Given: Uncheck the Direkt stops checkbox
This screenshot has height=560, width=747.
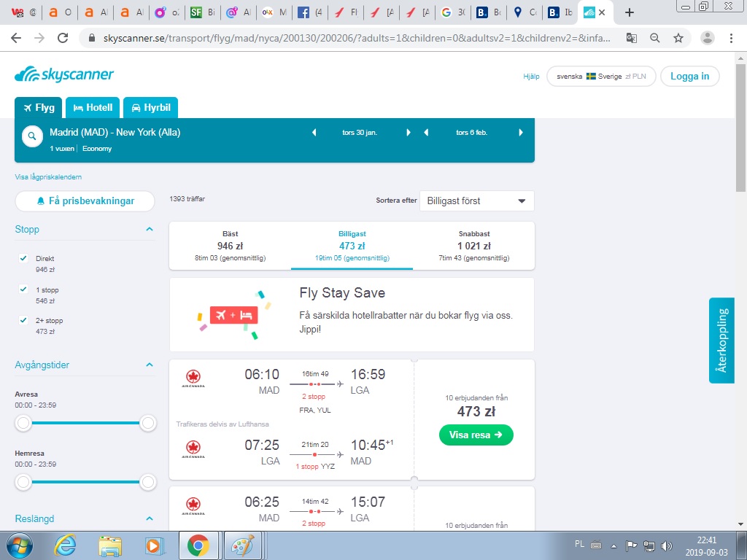Looking at the screenshot, I should point(23,258).
